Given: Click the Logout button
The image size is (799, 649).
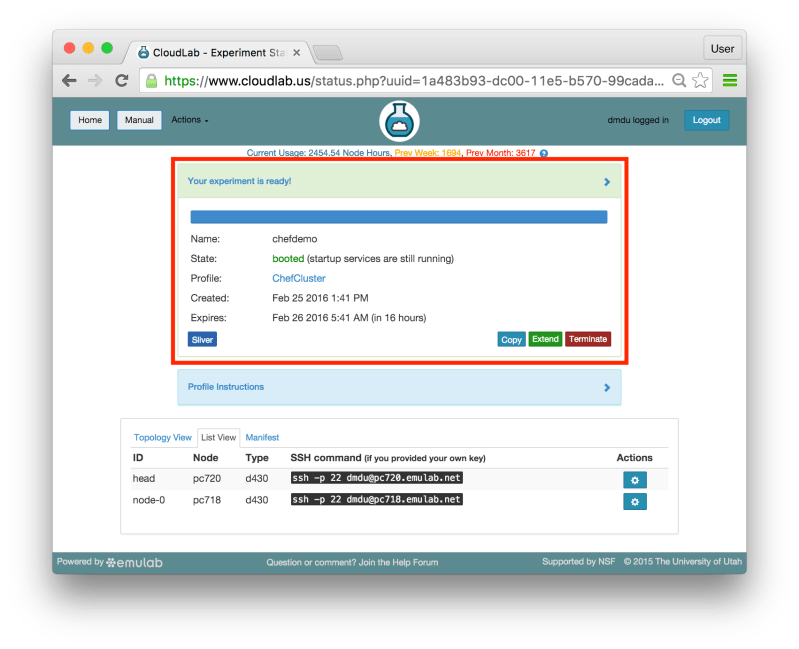Looking at the screenshot, I should pos(706,120).
